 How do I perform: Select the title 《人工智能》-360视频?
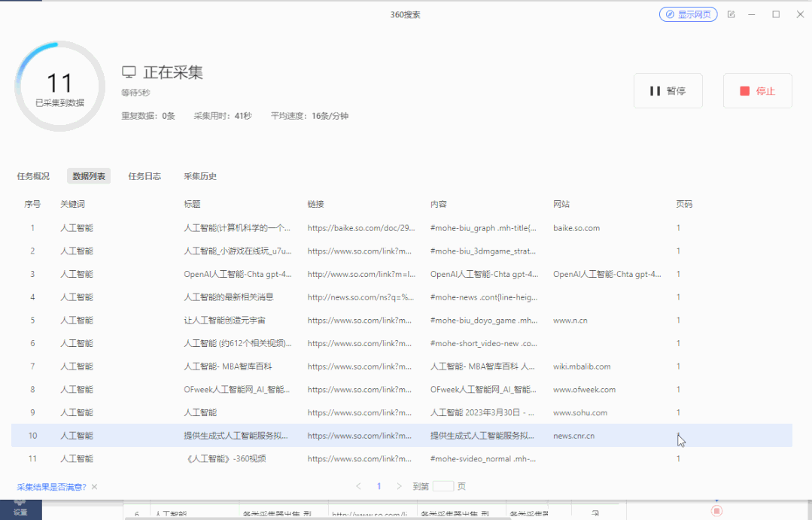(x=225, y=459)
